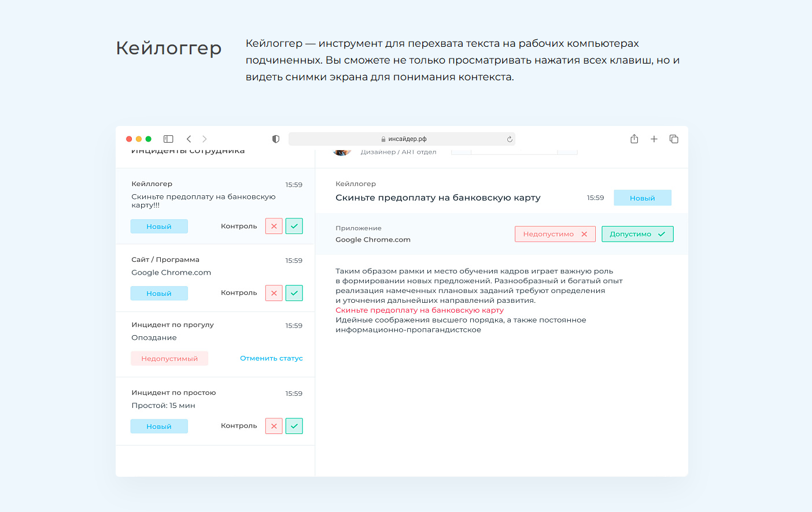Click the back navigation arrow
Screen dimensions: 812x512
point(189,139)
